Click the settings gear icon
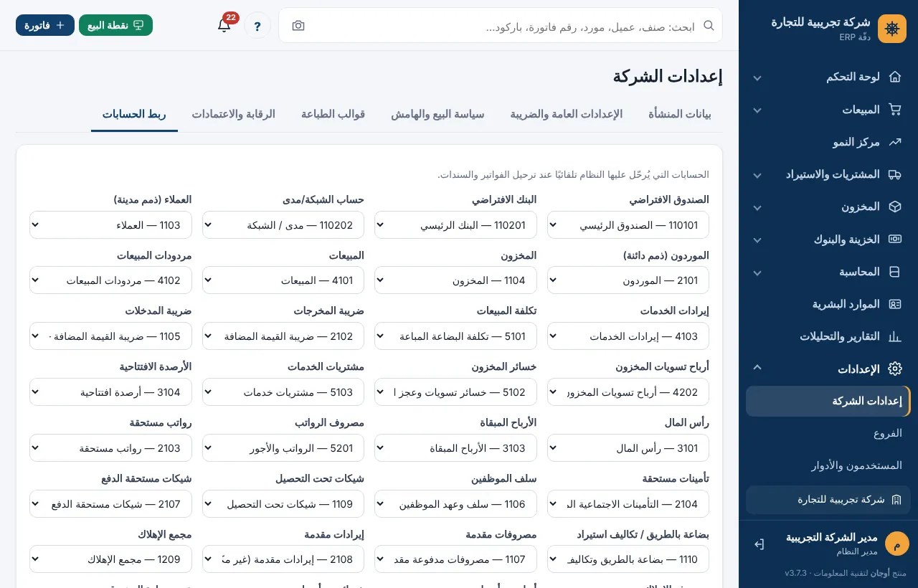The image size is (918, 588). (895, 369)
